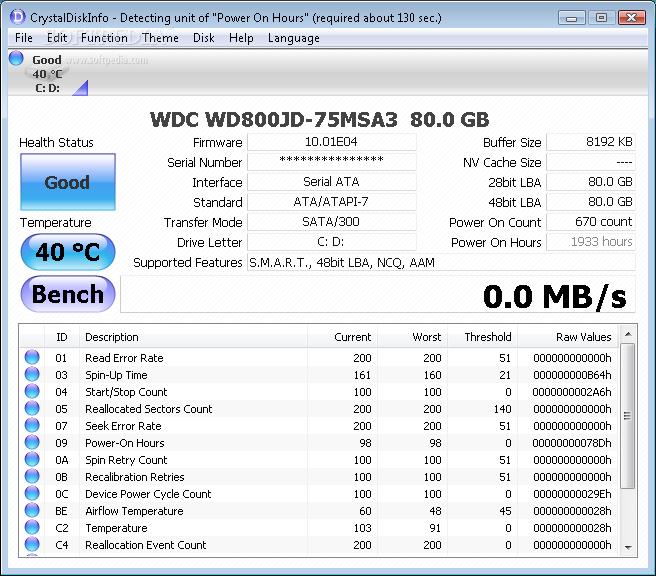Click the 670 count Power On Count field
The height and width of the screenshot is (576, 656).
coord(591,222)
